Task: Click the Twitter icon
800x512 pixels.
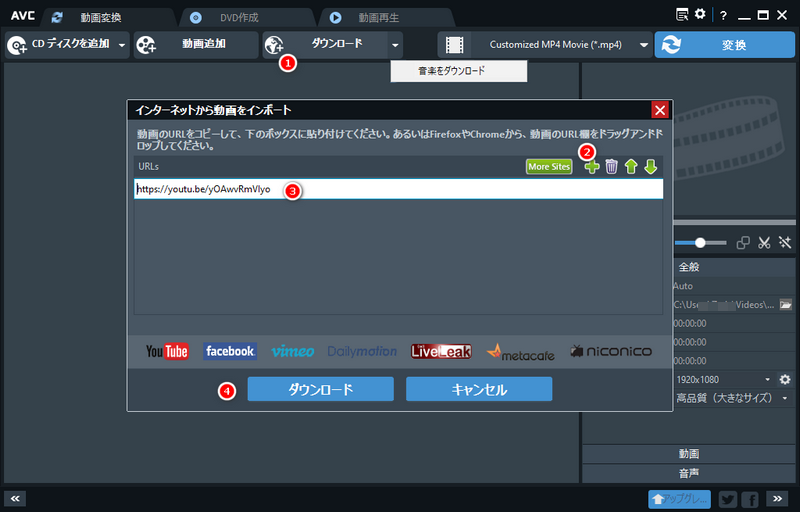Action: 728,499
